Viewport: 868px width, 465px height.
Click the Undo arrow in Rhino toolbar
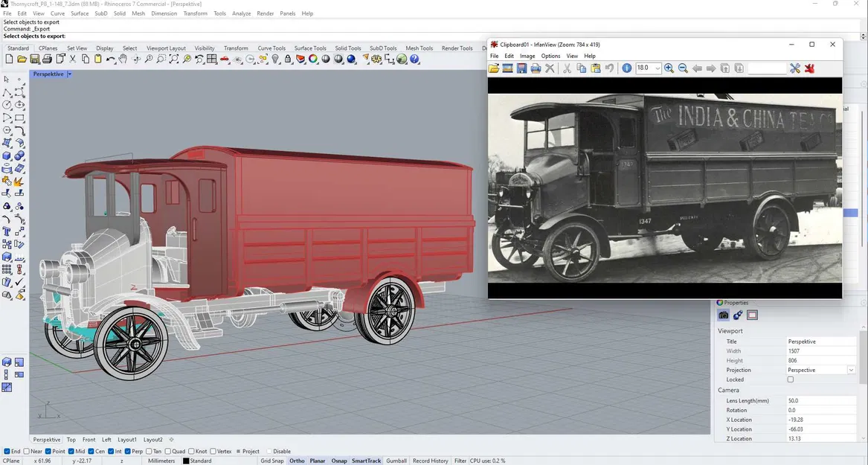click(110, 60)
